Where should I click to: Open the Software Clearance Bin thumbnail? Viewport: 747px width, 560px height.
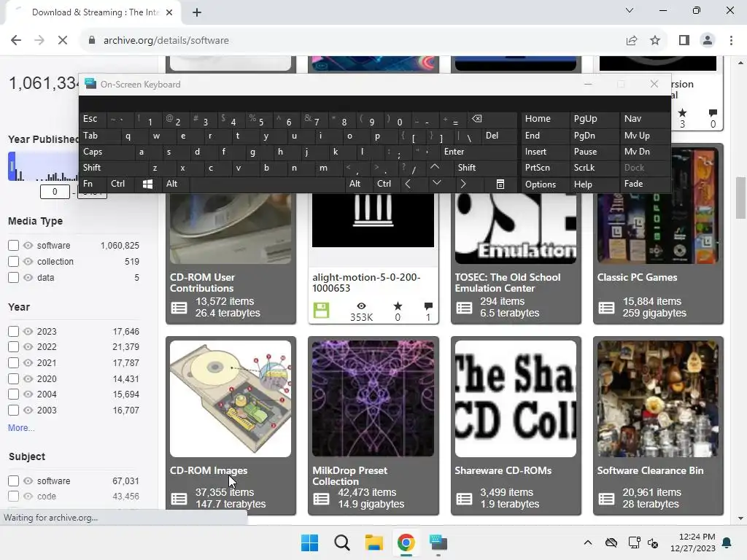coord(658,399)
